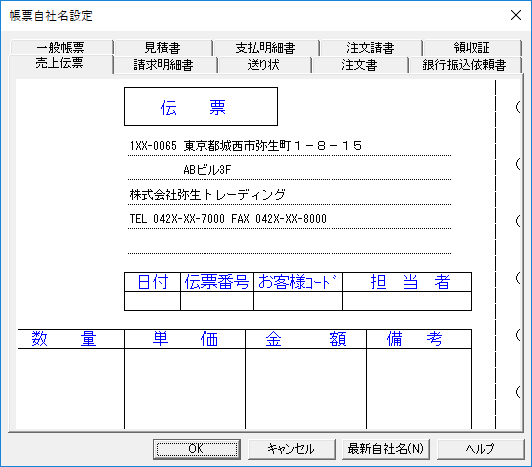
Task: Click the 伝票番号 column header
Action: tap(217, 282)
